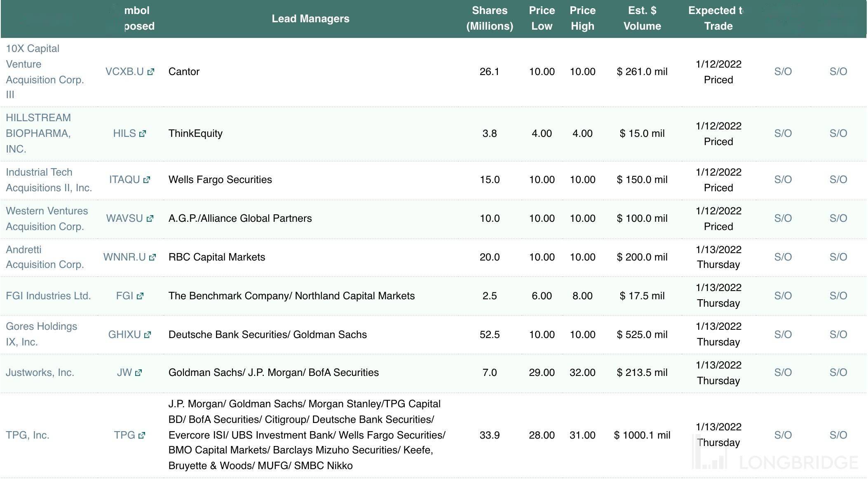Open the FGI symbol external link icon

[x=140, y=296]
